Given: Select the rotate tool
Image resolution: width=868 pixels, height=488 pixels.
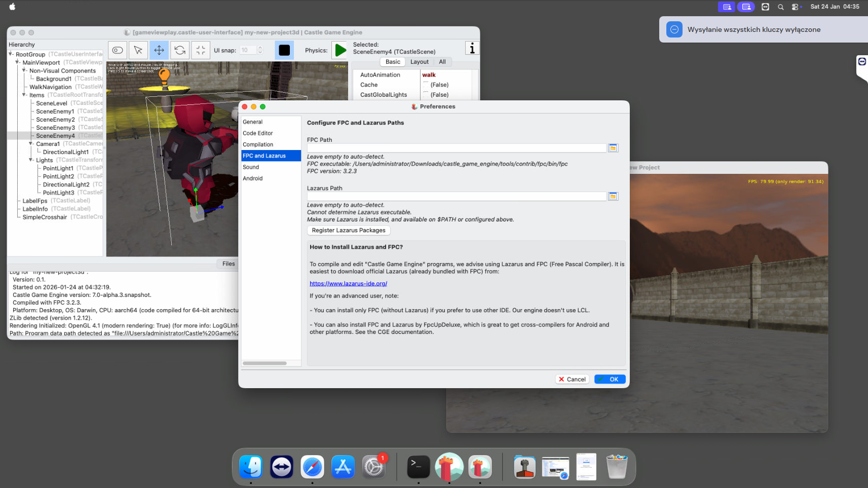Looking at the screenshot, I should click(180, 50).
